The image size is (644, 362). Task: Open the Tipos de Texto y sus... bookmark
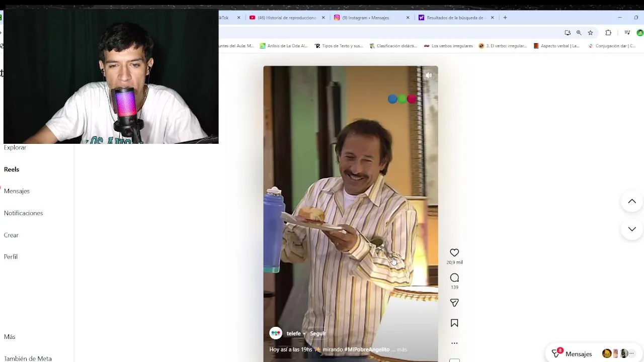pos(339,46)
